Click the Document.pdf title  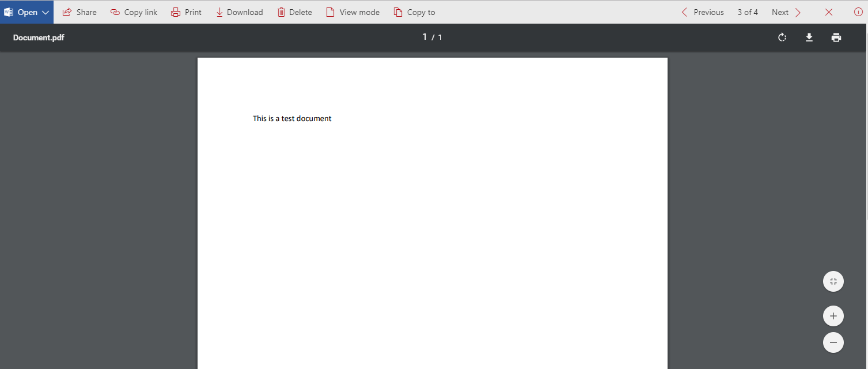(39, 37)
